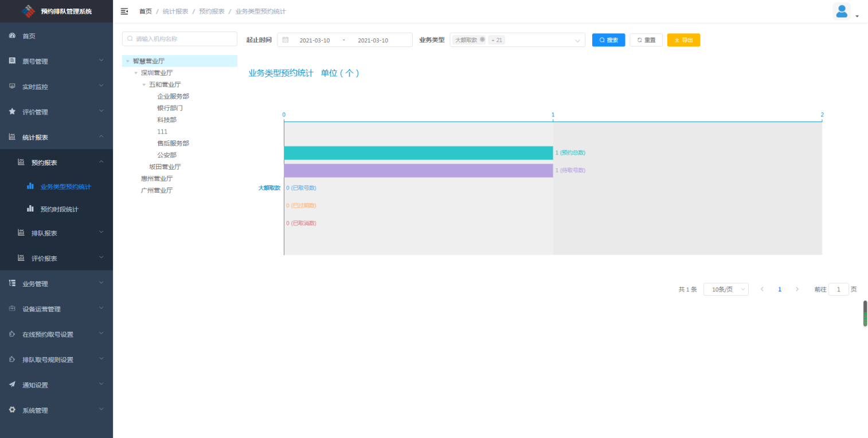Click the calendar icon in date range
Image resolution: width=868 pixels, height=438 pixels.
click(286, 40)
